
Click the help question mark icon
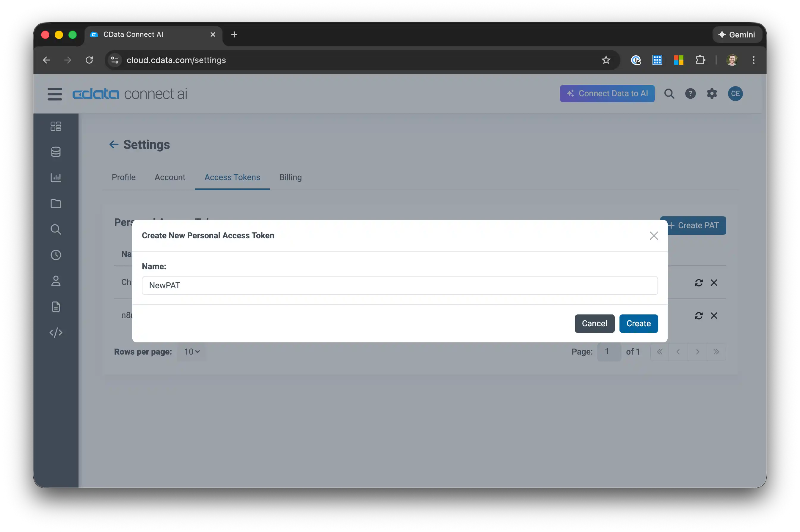coord(690,94)
